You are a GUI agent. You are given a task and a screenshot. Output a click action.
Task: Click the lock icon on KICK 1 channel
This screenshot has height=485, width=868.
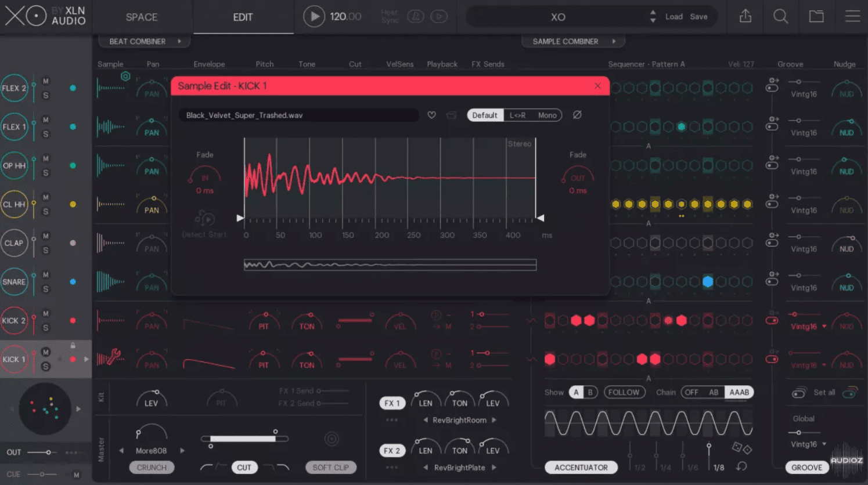pos(73,345)
